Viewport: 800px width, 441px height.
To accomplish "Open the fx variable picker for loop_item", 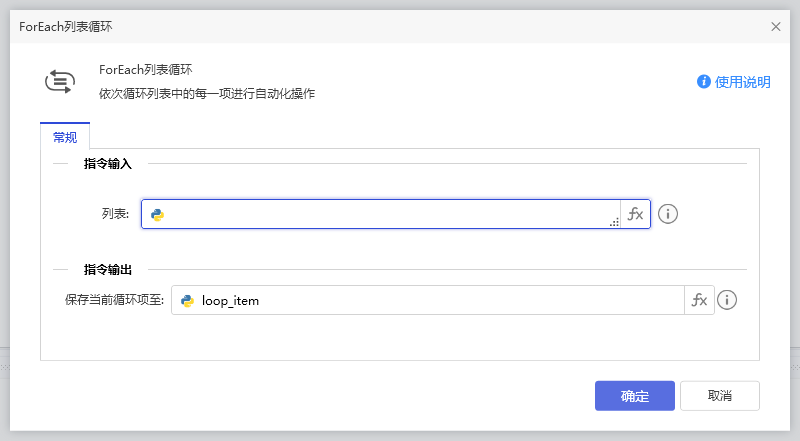I will click(x=699, y=300).
